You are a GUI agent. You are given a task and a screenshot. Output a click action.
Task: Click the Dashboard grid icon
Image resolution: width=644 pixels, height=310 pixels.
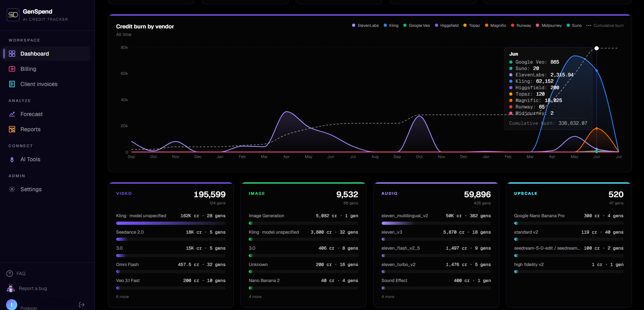click(12, 54)
